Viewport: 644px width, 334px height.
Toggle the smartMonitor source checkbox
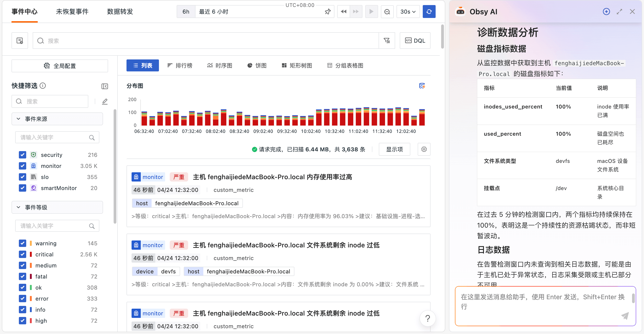(23, 188)
